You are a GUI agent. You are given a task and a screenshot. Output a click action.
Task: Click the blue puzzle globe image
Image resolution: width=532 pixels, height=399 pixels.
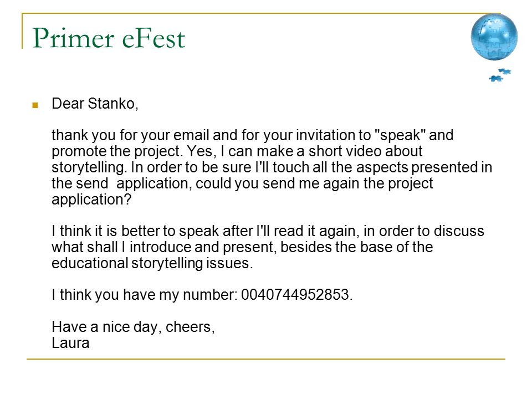494,37
